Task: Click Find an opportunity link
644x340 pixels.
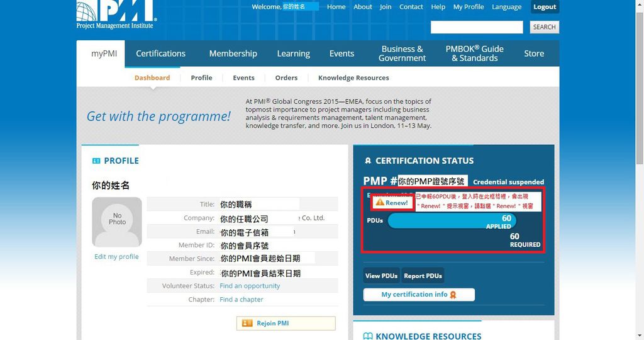Action: coord(250,286)
